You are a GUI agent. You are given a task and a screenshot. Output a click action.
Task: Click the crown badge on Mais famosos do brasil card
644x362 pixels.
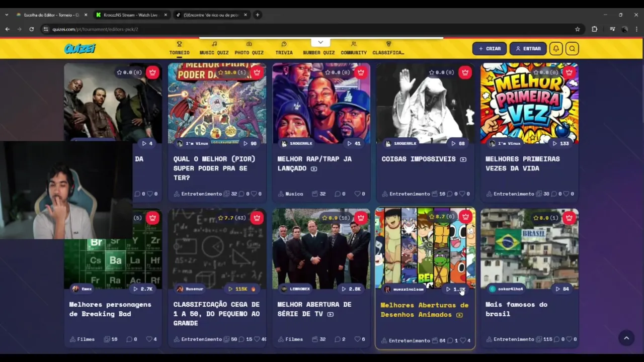(569, 218)
